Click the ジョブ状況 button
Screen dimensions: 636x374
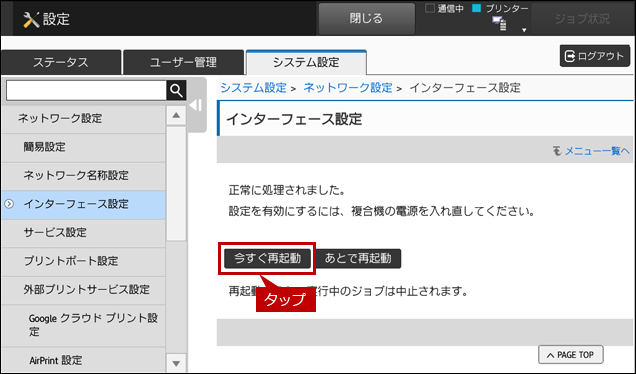pos(582,19)
